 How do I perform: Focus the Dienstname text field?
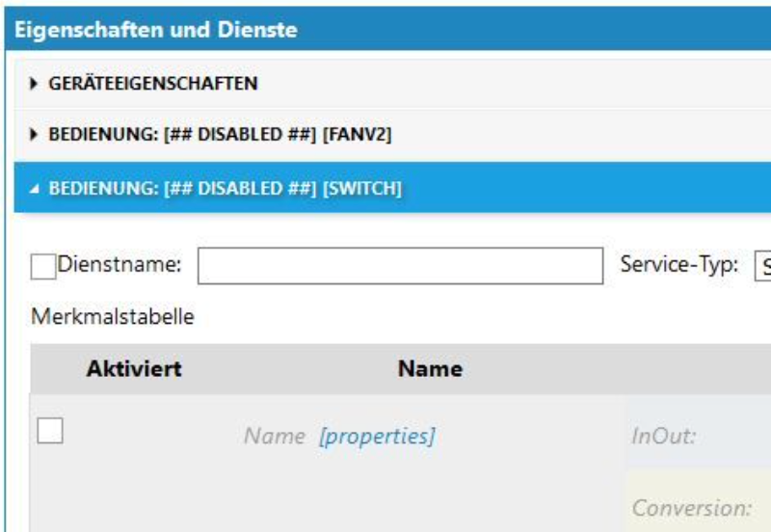(399, 266)
